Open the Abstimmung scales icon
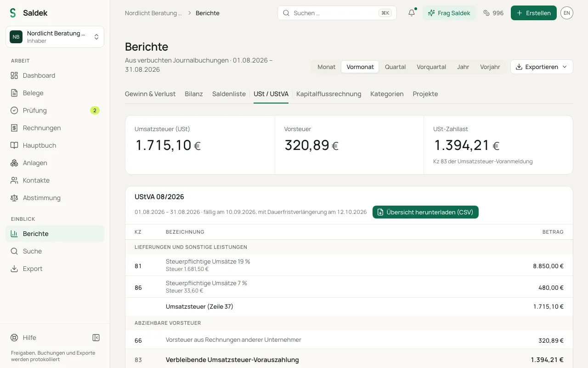Screen dimensions: 588x368 14,198
